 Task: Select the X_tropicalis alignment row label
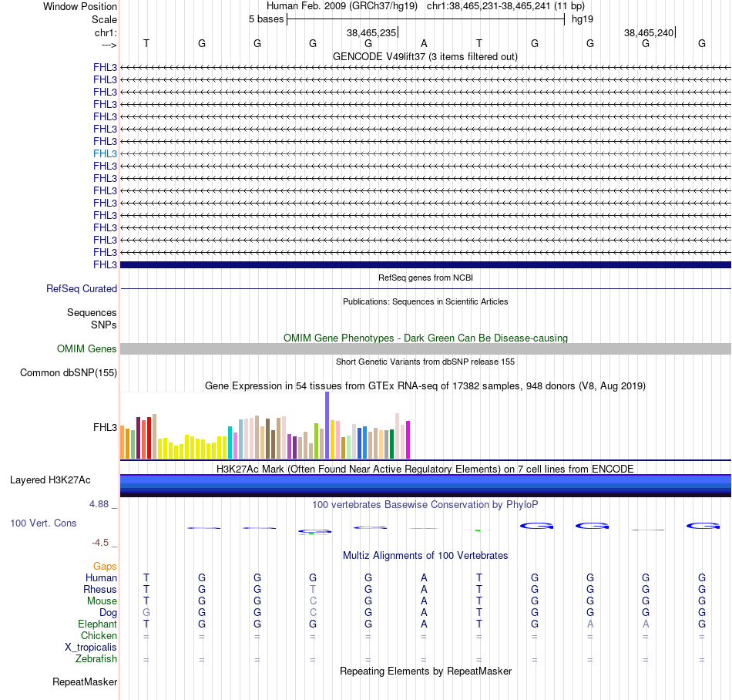pos(91,648)
